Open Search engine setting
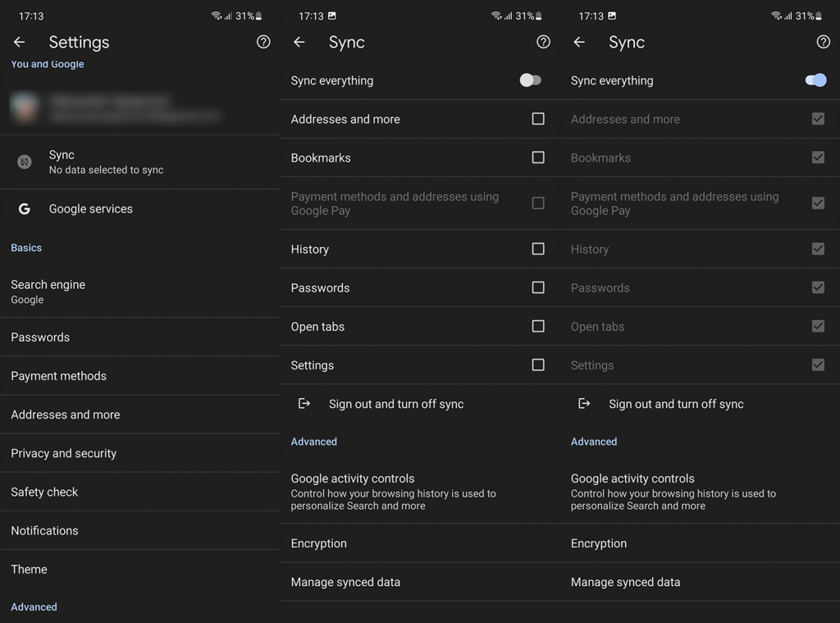 [x=139, y=291]
